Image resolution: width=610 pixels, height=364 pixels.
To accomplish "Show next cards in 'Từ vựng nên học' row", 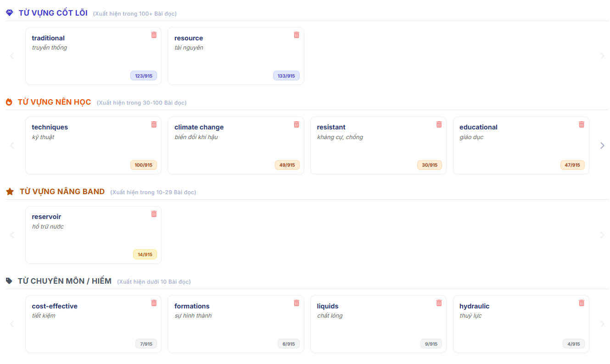I will click(x=602, y=146).
